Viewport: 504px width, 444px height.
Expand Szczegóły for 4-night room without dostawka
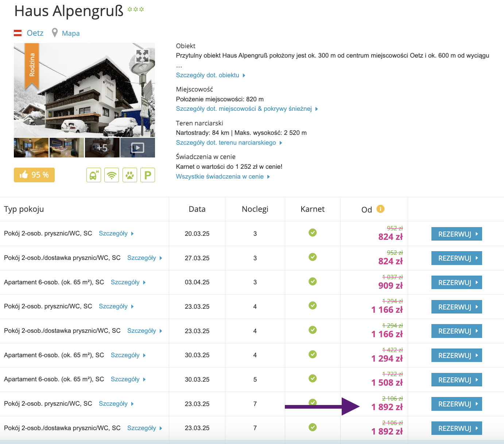tap(116, 306)
